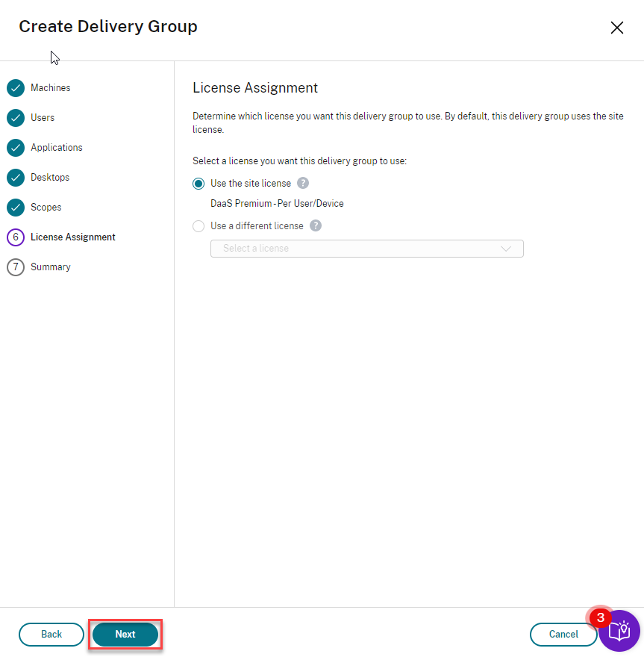Click the Next button
This screenshot has height=657, width=644.
tap(125, 635)
